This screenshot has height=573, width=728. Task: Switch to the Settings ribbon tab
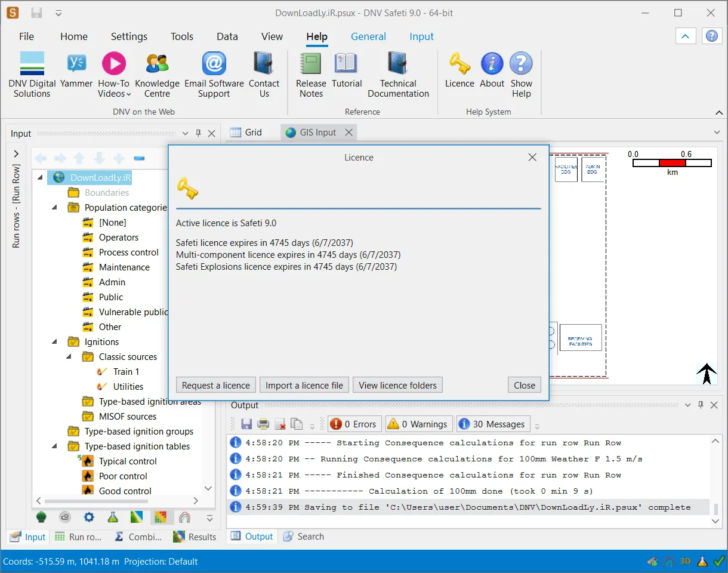(x=129, y=36)
